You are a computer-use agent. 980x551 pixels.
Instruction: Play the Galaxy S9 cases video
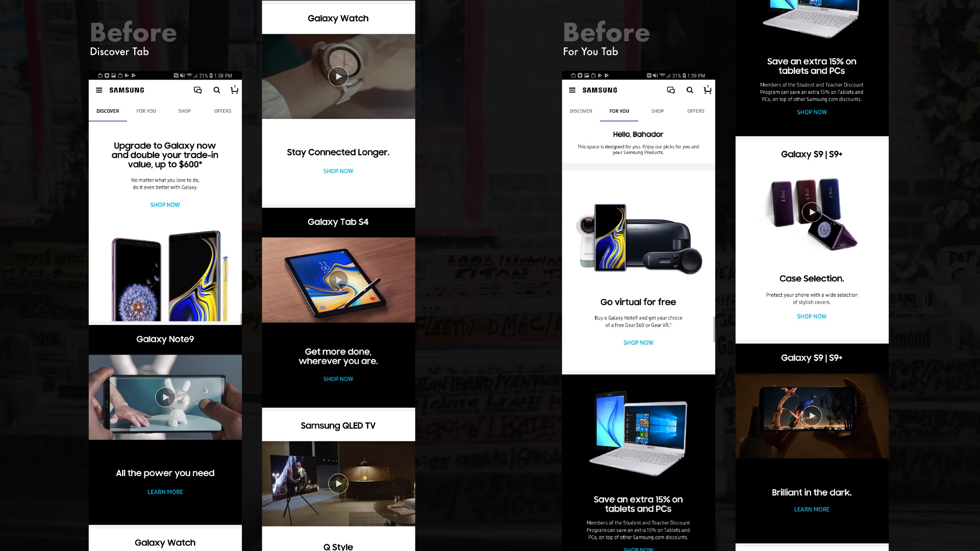click(x=812, y=212)
